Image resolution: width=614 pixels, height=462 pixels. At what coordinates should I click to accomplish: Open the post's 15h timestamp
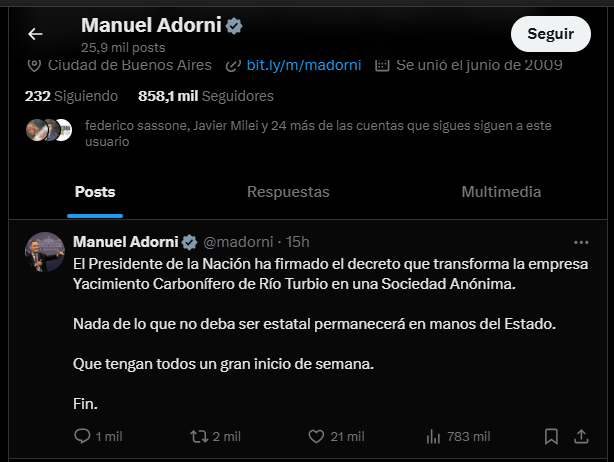tap(298, 242)
